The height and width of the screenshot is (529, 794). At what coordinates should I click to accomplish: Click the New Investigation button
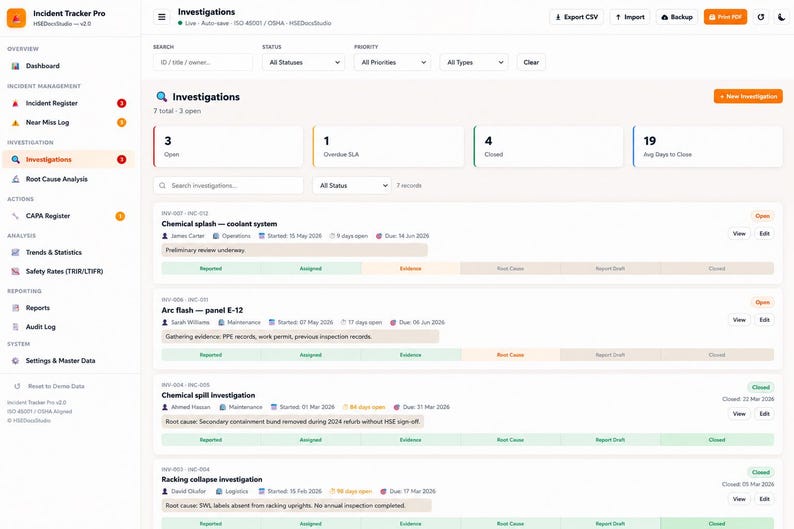pos(748,96)
